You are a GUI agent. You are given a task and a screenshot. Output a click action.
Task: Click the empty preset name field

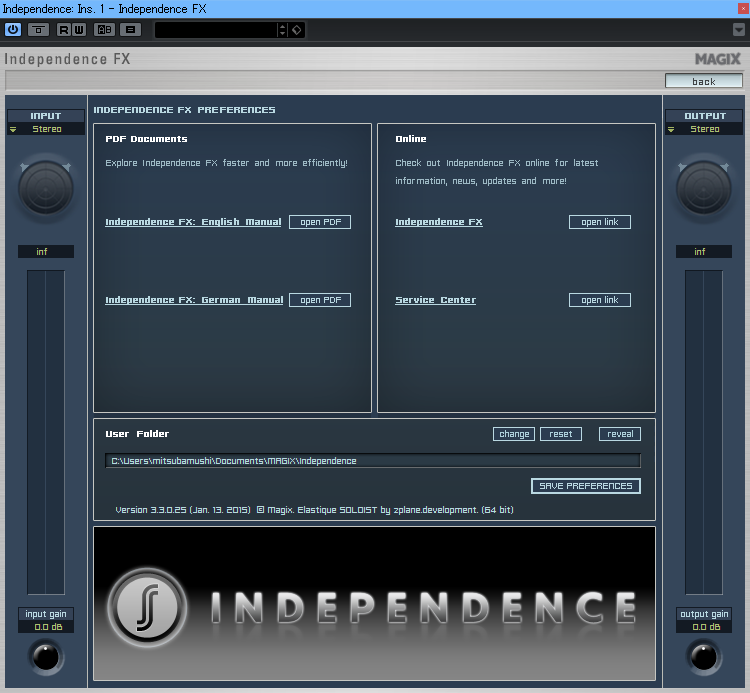coord(216,30)
